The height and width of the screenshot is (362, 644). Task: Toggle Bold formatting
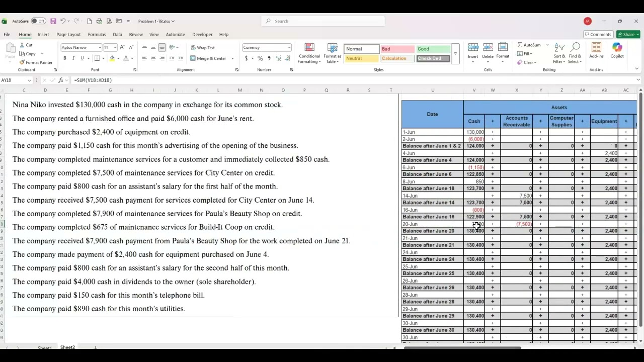coord(64,58)
